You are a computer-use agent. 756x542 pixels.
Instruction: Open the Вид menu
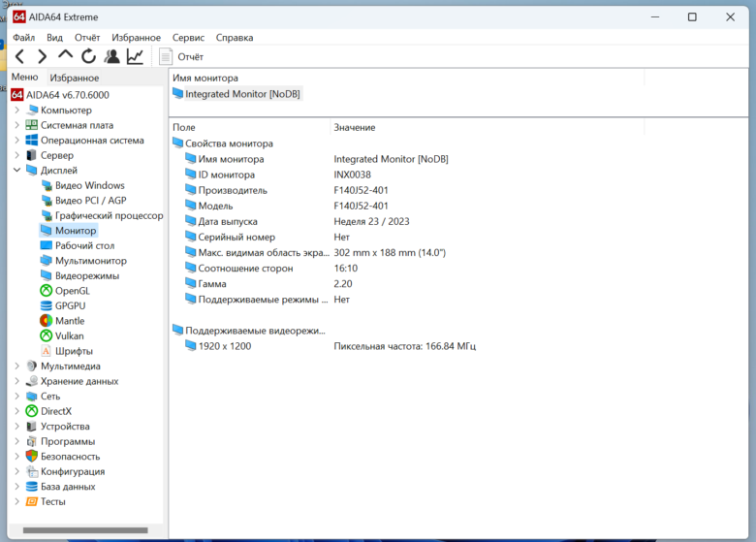click(54, 38)
